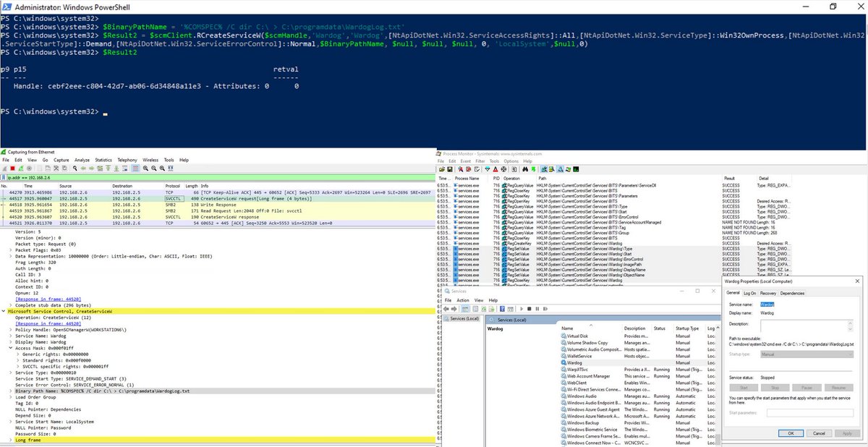Image resolution: width=868 pixels, height=447 pixels.
Task: Click Process Monitor filter funnel icon
Action: click(x=488, y=169)
